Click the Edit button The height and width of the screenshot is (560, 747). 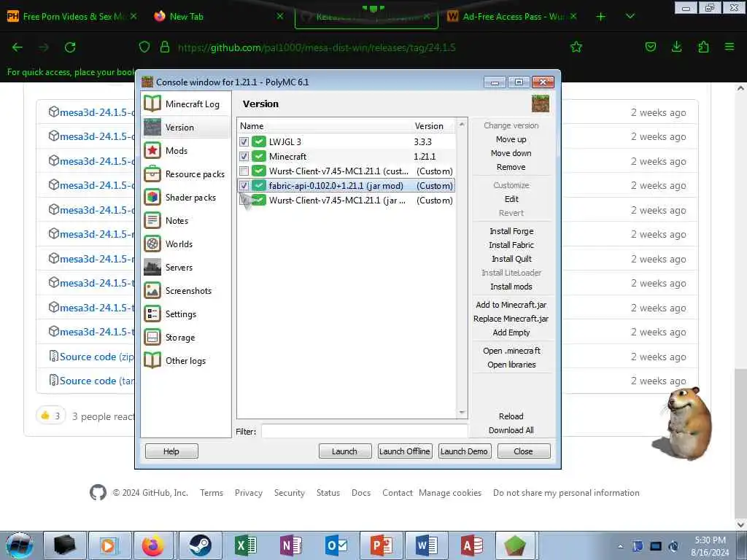[511, 199]
